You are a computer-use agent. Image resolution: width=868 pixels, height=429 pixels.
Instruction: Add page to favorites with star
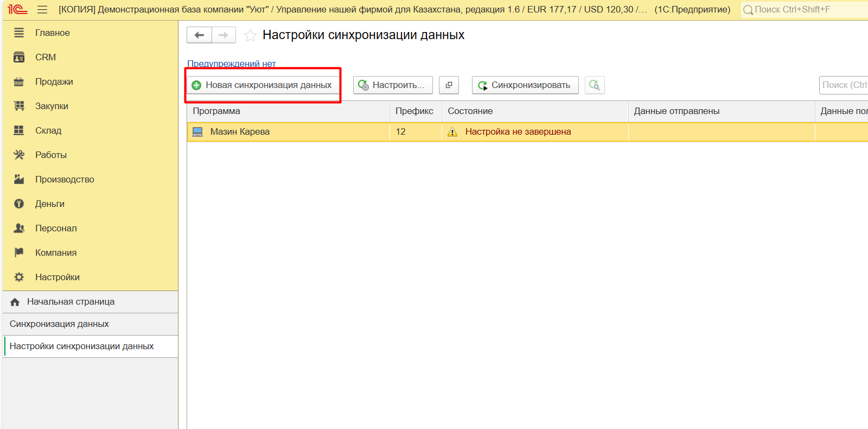coord(250,36)
